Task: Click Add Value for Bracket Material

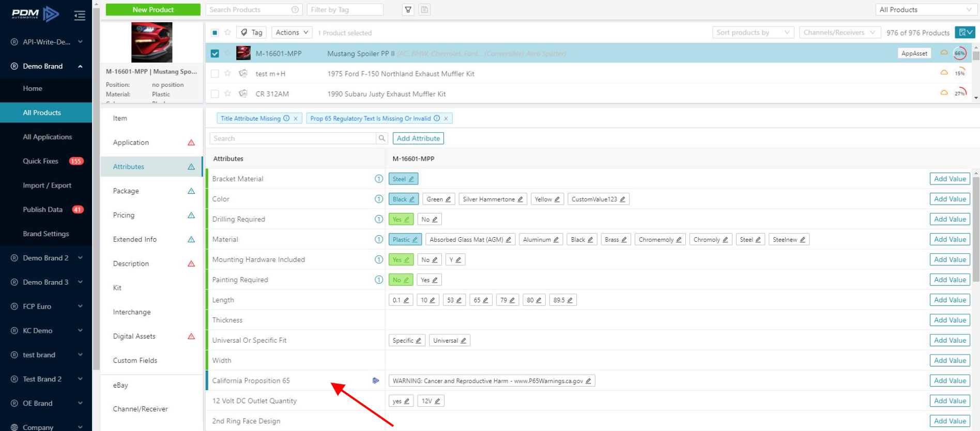Action: point(950,179)
